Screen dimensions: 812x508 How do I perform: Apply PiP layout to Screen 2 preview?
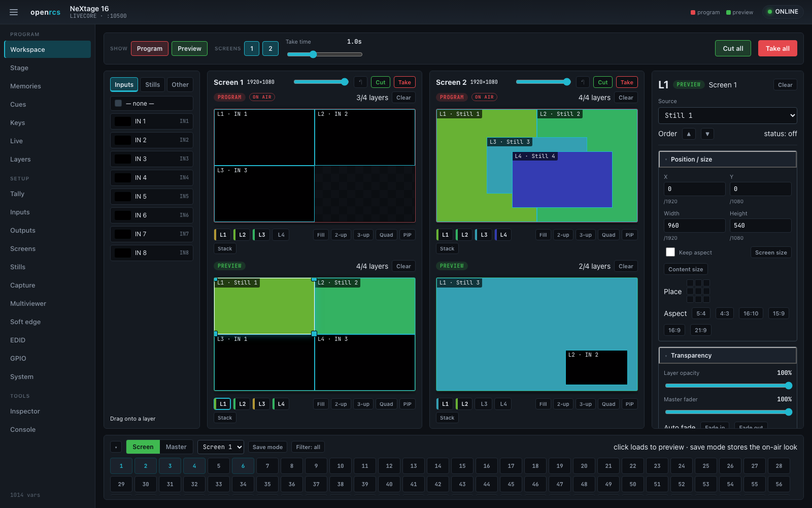(629, 404)
